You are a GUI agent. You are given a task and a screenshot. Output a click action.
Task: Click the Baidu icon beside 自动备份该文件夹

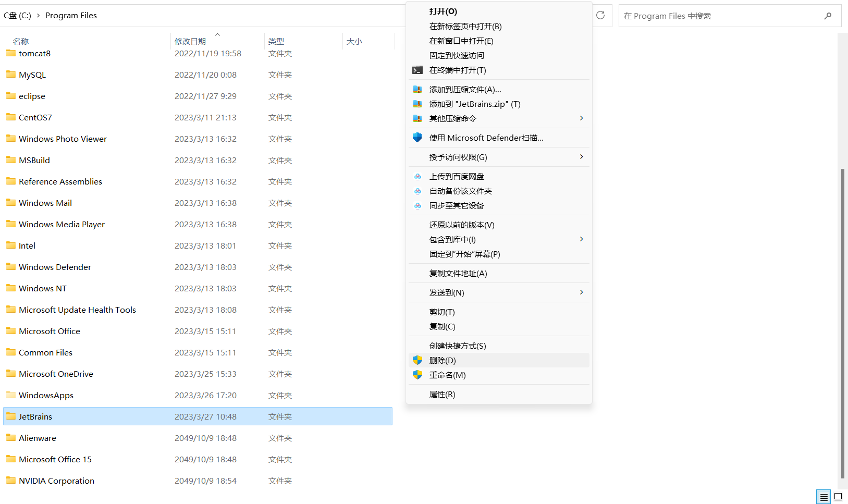417,191
